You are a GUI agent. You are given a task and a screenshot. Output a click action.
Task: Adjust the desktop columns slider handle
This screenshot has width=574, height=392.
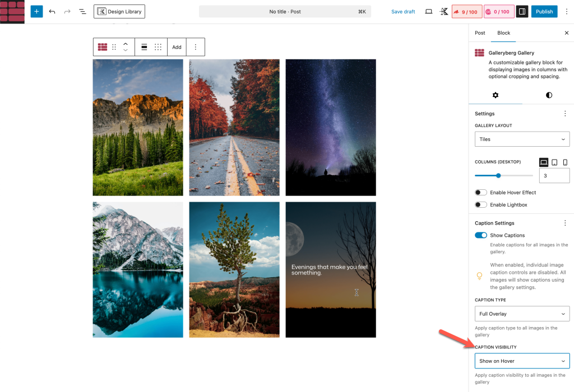[498, 175]
